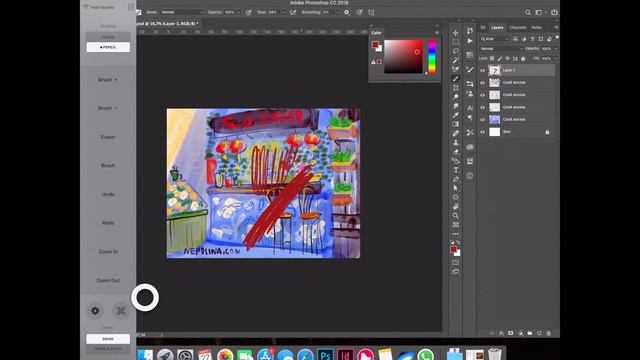Screen dimensions: 640x360
Task: Select the Zoom magnifier tool
Action: pyautogui.click(x=456, y=216)
